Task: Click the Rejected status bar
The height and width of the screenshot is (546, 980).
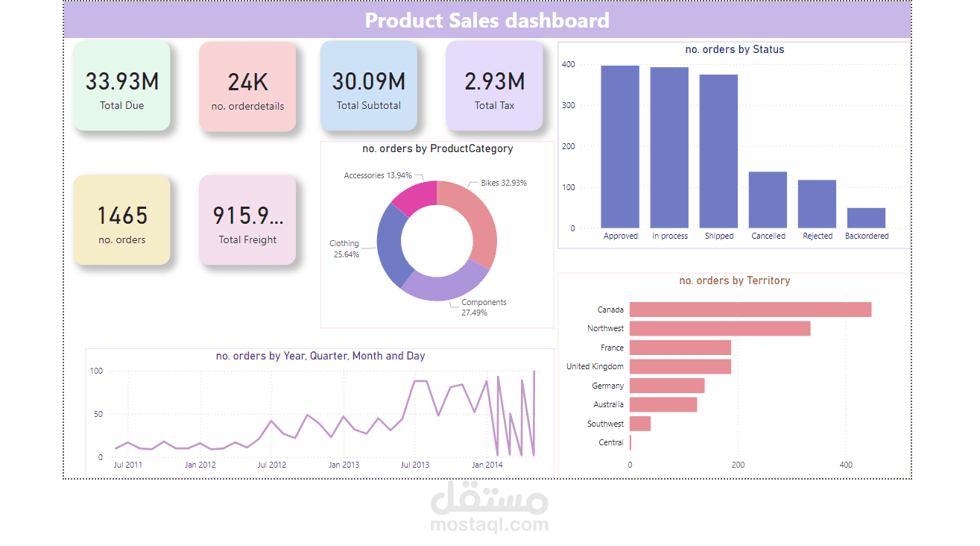Action: tap(817, 204)
